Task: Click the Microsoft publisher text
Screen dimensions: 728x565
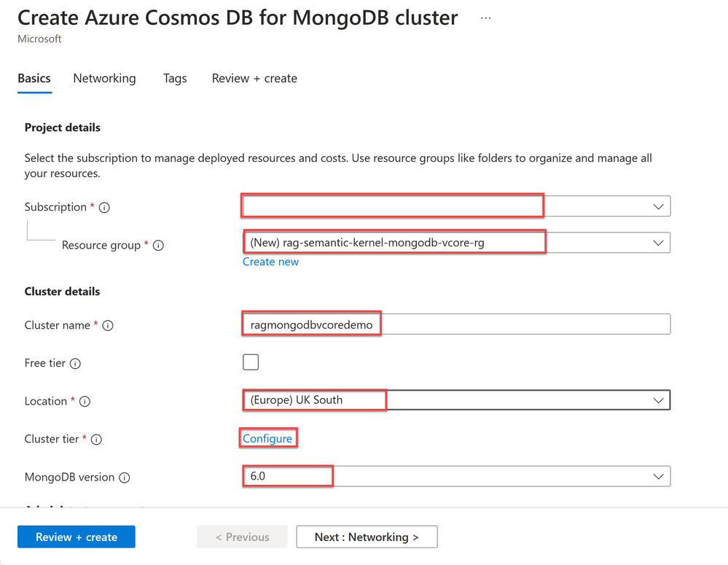Action: [x=39, y=39]
